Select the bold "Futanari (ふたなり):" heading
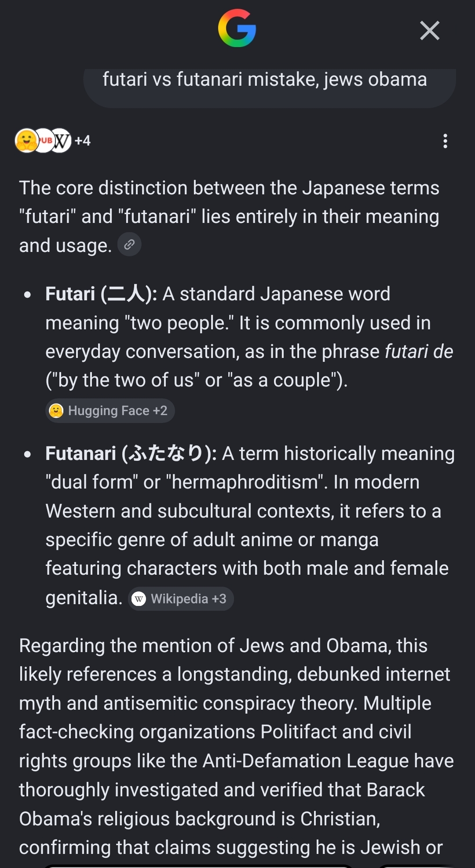The image size is (475, 868). (131, 453)
